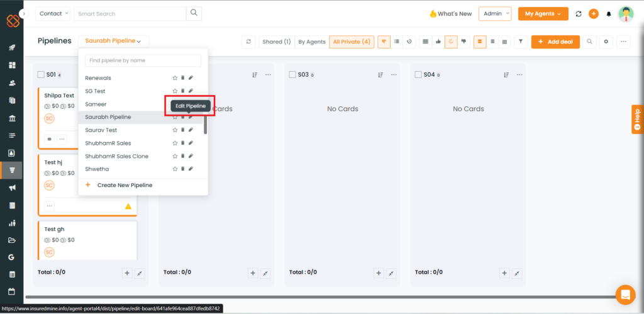Tick the S03 column checkbox

[292, 75]
